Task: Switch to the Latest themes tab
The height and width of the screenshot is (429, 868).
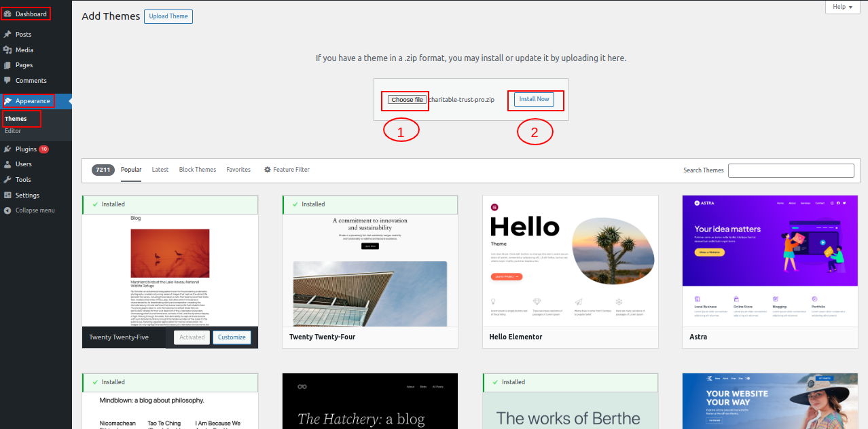Action: coord(160,170)
